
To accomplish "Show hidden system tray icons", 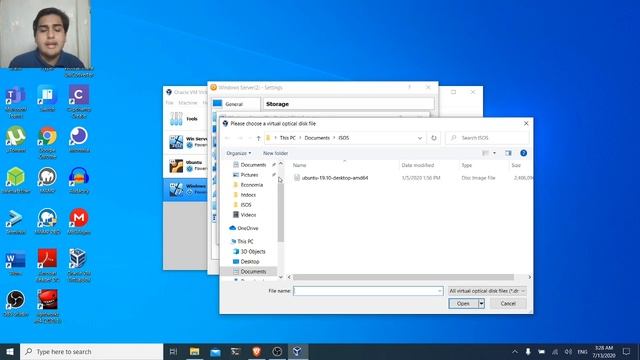I will [515, 351].
